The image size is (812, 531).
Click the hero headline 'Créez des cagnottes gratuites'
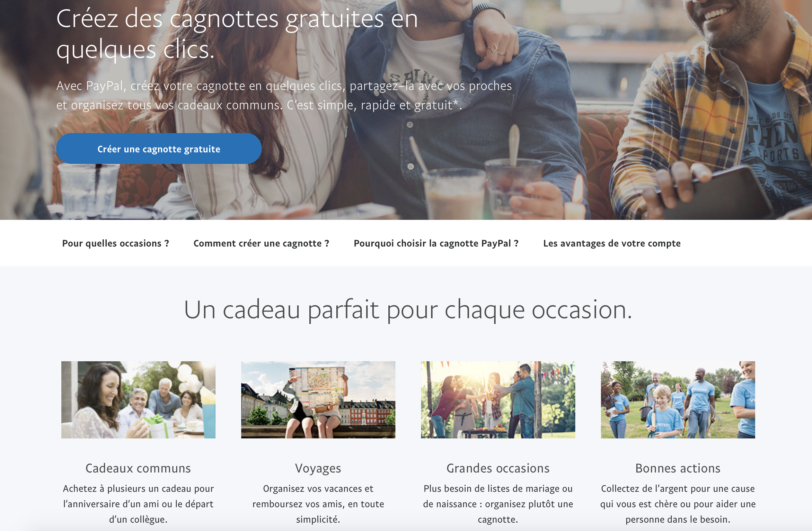237,33
